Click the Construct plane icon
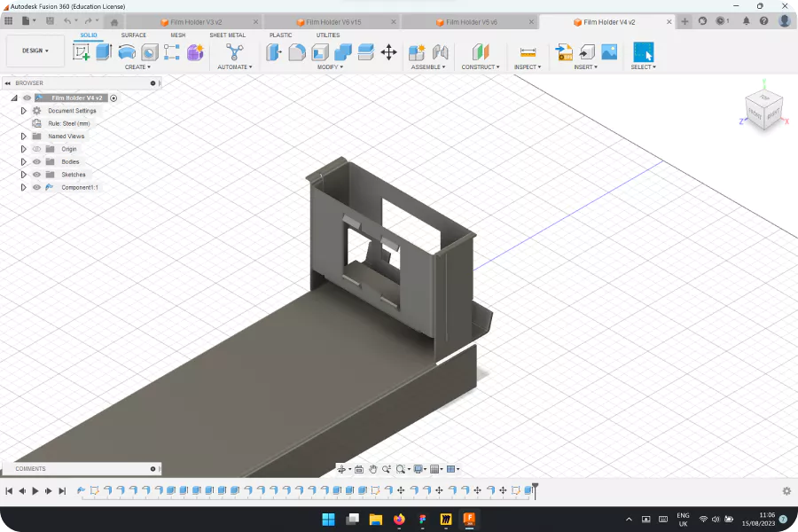The height and width of the screenshot is (532, 798). (x=481, y=52)
